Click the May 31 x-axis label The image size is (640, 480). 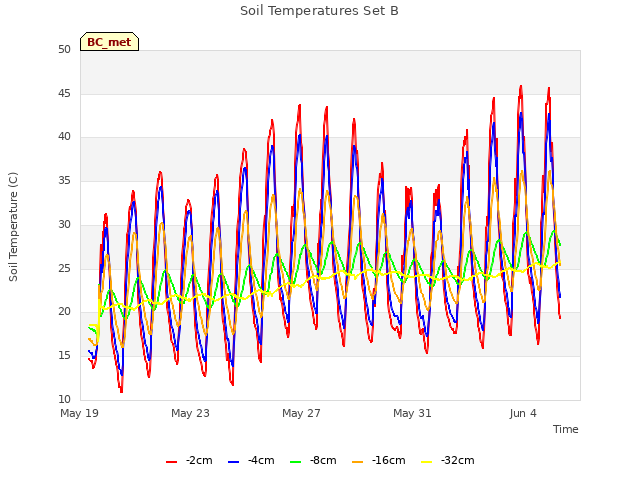412,413
